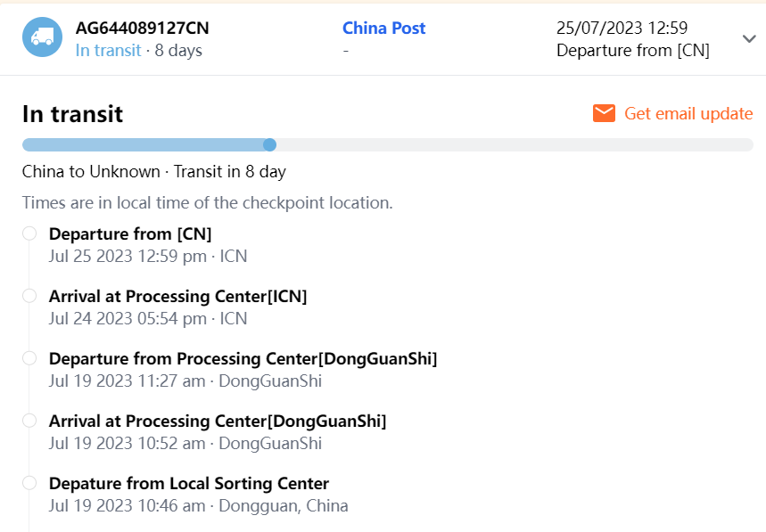Click the Arrival at Processing Center[ICN] marker
This screenshot has height=532, width=766.
click(29, 296)
